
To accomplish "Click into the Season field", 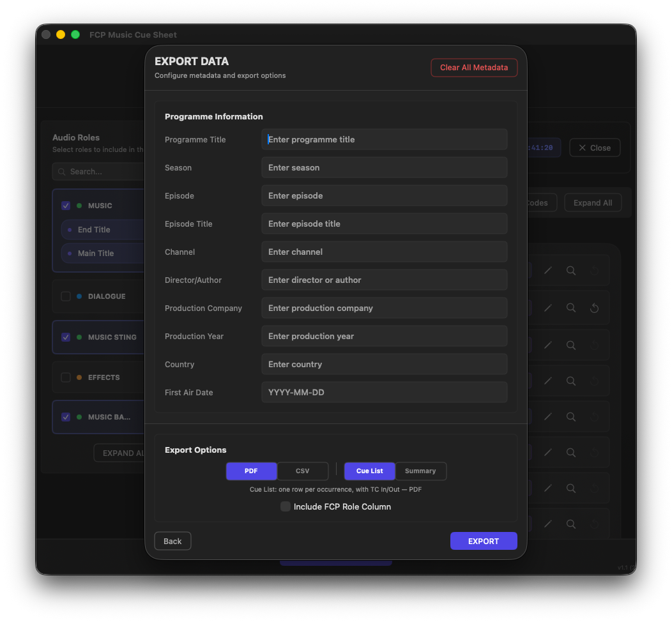I will pyautogui.click(x=385, y=167).
